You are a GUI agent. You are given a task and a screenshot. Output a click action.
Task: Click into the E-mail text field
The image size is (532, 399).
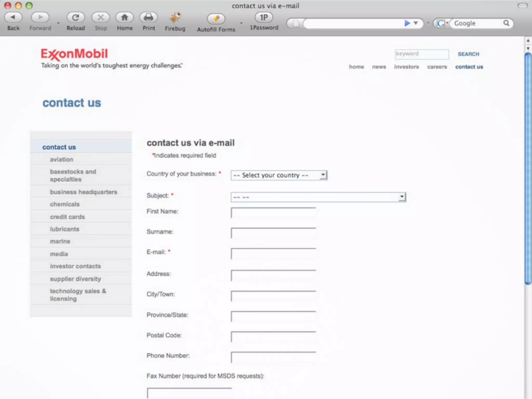273,254
